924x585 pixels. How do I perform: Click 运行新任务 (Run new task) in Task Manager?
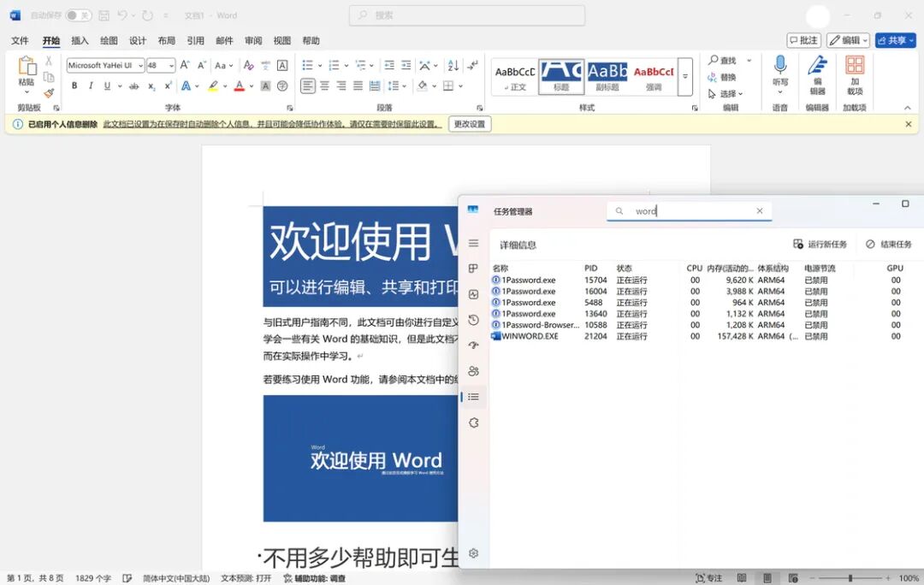820,244
